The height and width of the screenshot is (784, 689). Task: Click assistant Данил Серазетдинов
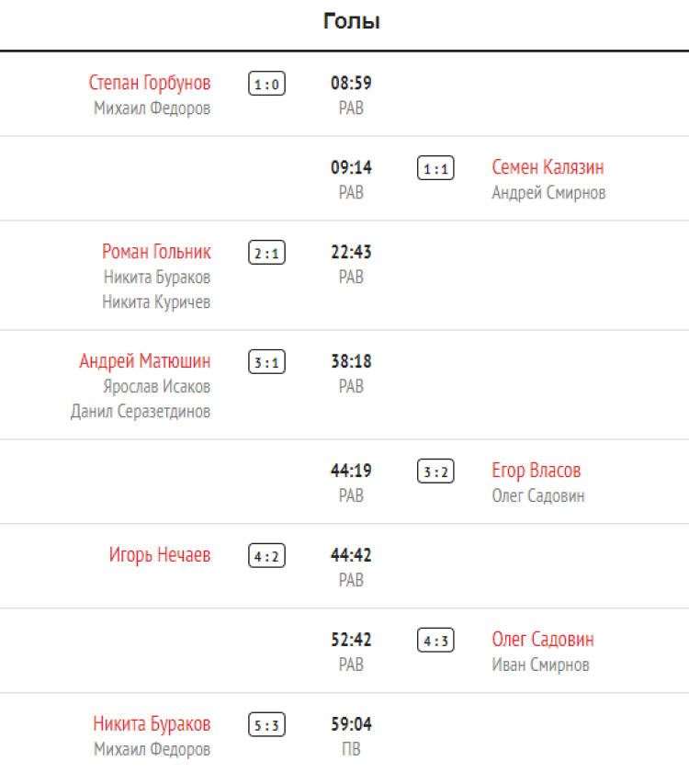coord(141,411)
